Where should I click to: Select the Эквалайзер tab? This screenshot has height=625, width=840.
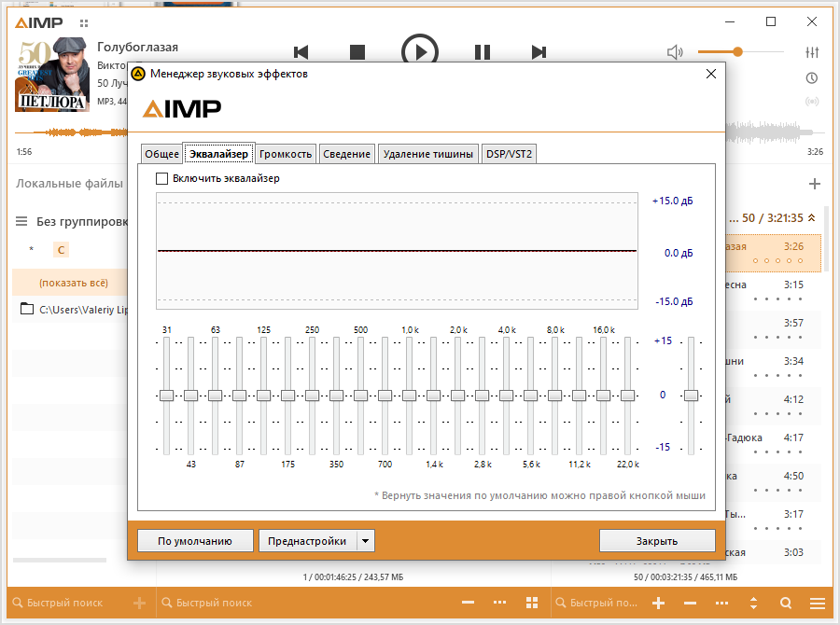[218, 154]
